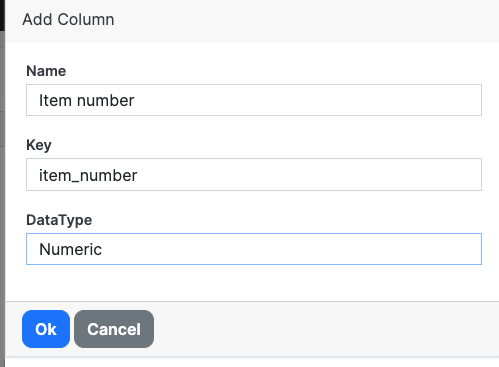Click the blank footer area beside Cancel
Image resolution: width=499 pixels, height=367 pixels.
(323, 329)
